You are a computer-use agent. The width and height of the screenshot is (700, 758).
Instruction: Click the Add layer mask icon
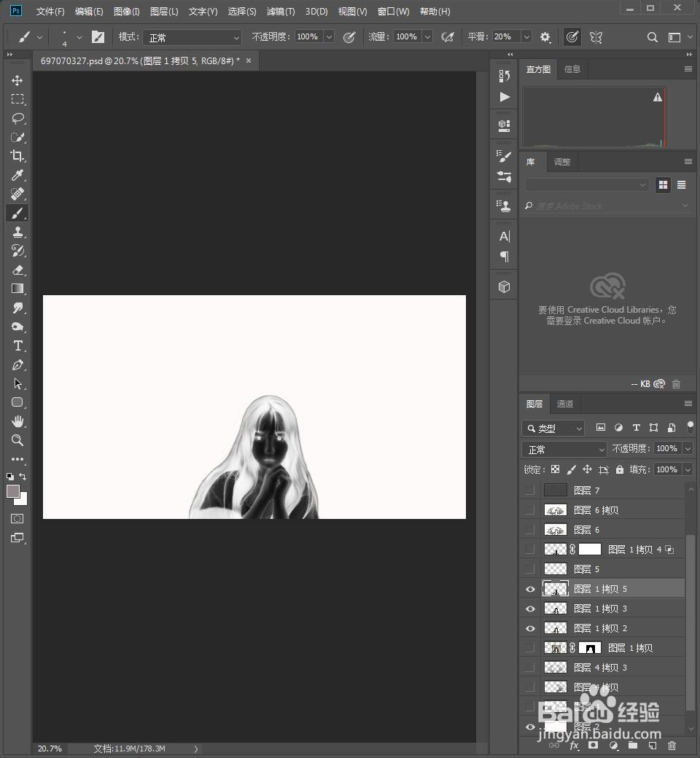[593, 746]
